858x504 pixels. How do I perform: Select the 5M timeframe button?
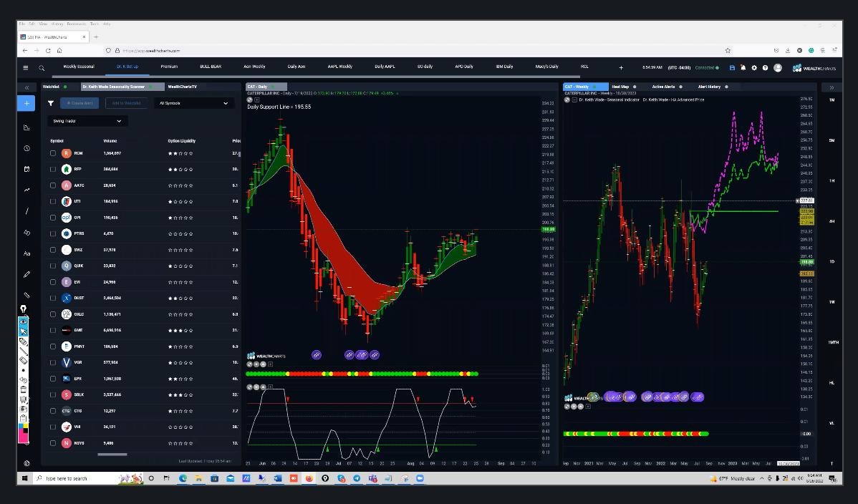(x=832, y=140)
